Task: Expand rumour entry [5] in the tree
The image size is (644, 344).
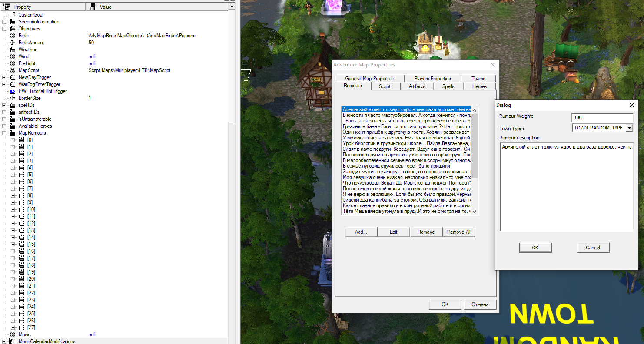Action: pyautogui.click(x=13, y=175)
